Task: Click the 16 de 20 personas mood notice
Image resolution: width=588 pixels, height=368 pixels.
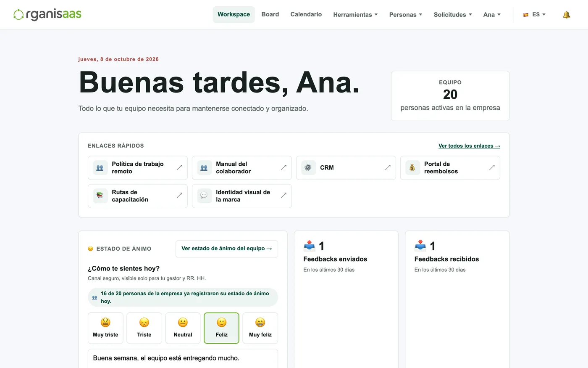Action: coord(183,297)
